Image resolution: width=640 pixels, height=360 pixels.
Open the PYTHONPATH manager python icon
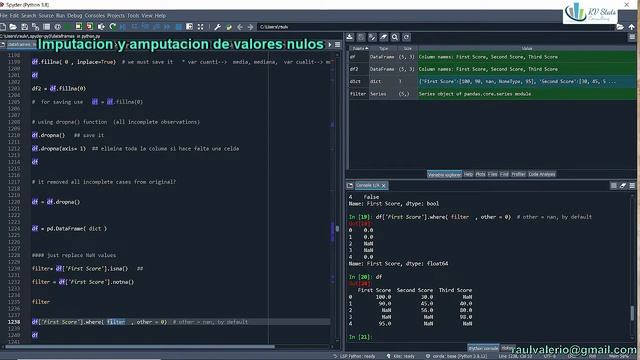[x=229, y=27]
